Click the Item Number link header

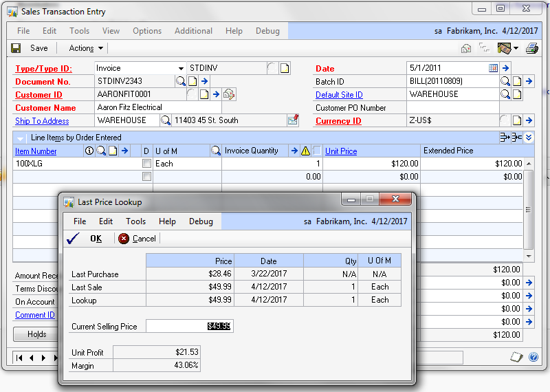click(36, 151)
